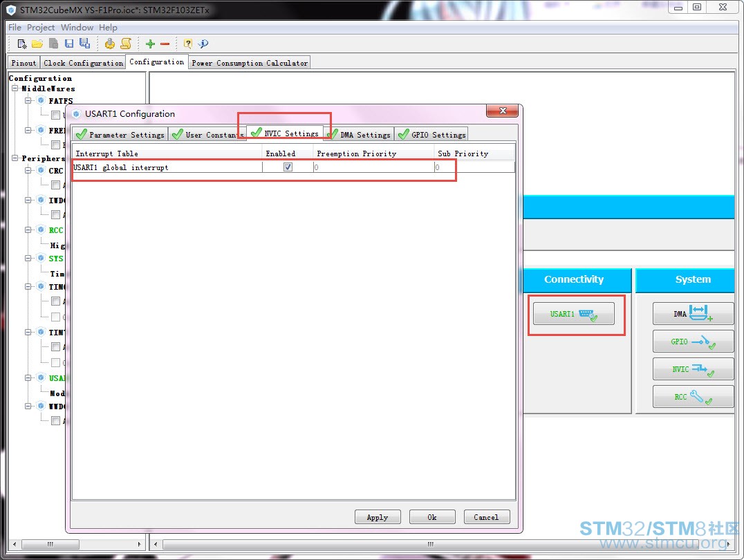Switch to Power Consumption Calculator tab

(x=250, y=63)
